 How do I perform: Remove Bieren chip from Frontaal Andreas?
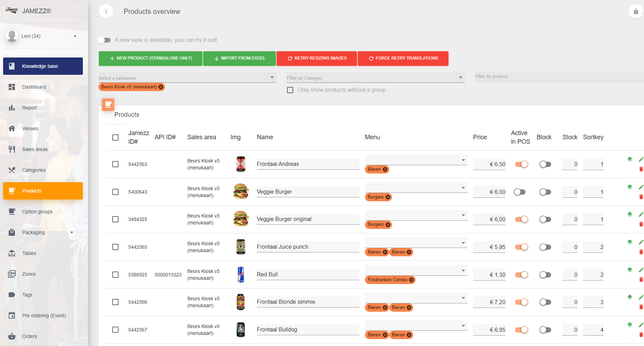pos(385,169)
